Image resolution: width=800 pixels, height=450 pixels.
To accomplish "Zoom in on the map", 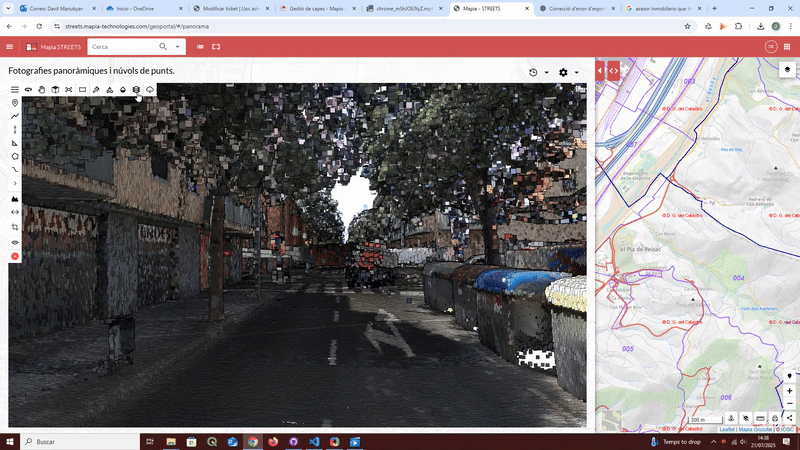I will (789, 391).
